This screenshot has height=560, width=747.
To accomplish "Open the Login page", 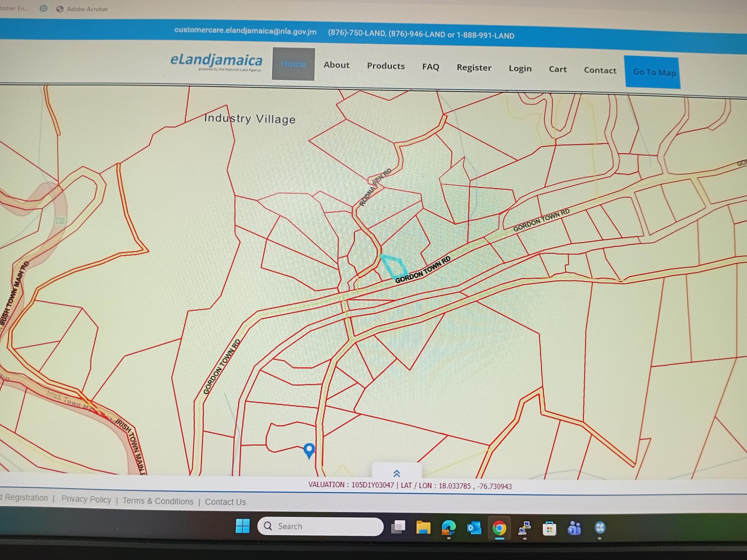I will tap(520, 69).
